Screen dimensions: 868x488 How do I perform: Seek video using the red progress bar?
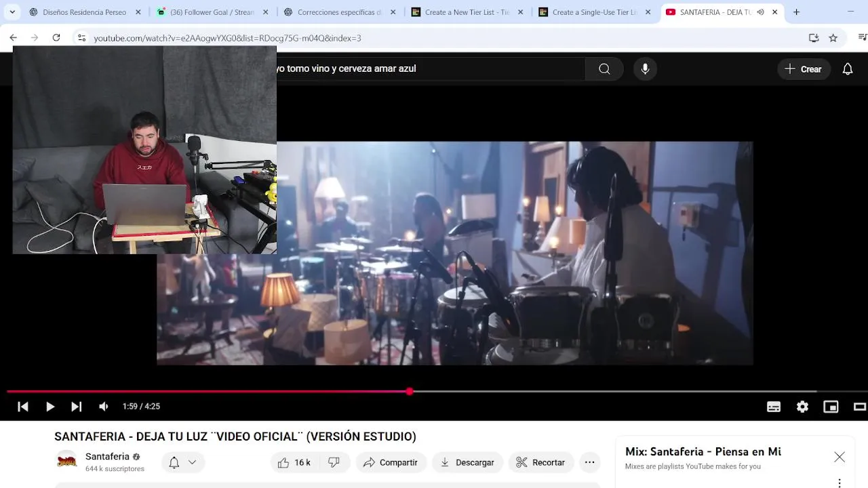(208, 392)
